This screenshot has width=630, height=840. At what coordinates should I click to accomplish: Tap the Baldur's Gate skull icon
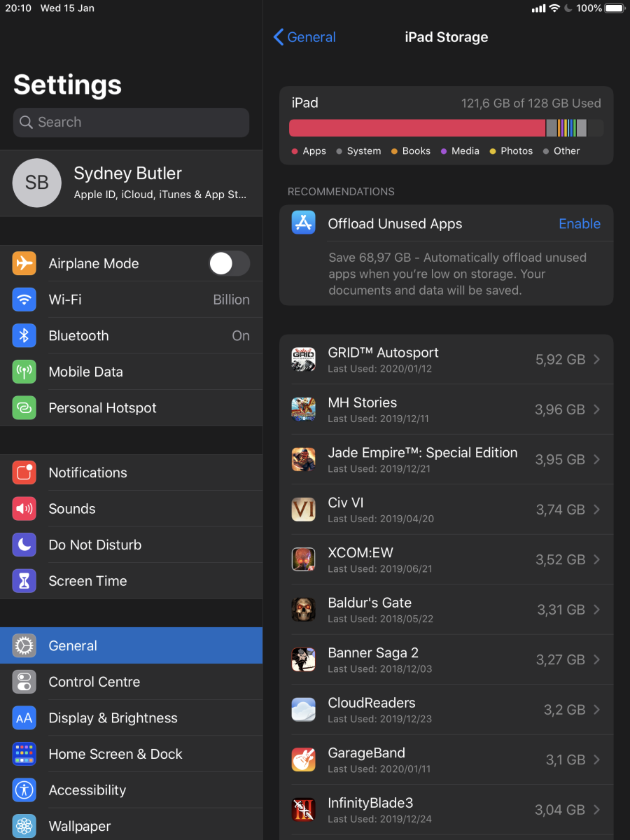[x=304, y=610]
